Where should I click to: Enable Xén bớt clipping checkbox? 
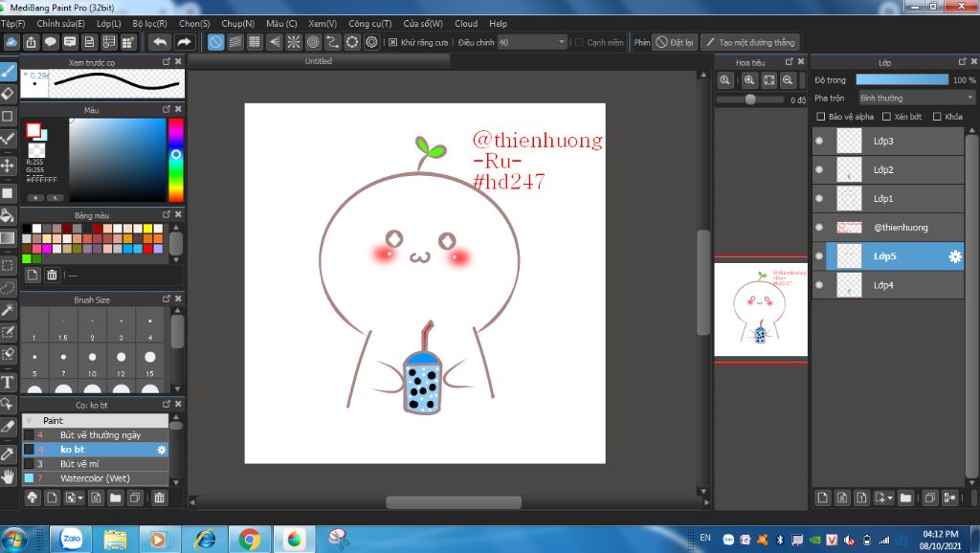886,116
